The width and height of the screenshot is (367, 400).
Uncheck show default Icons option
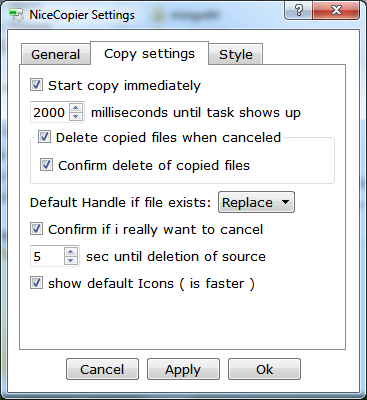pyautogui.click(x=36, y=283)
